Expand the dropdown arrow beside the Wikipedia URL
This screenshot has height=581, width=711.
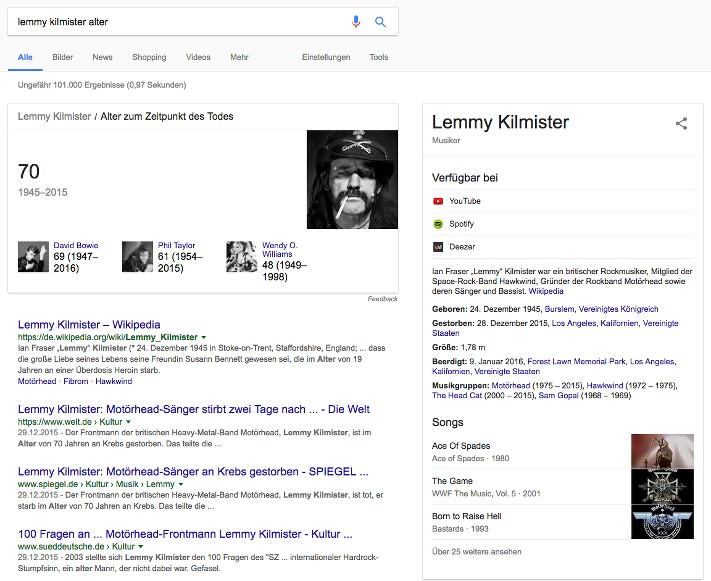tap(204, 337)
